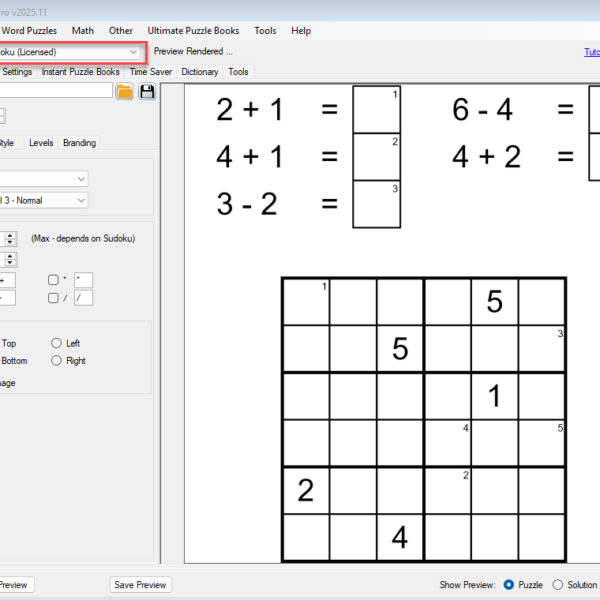Image resolution: width=600 pixels, height=600 pixels.
Task: Switch to the Settings tab
Action: [17, 72]
